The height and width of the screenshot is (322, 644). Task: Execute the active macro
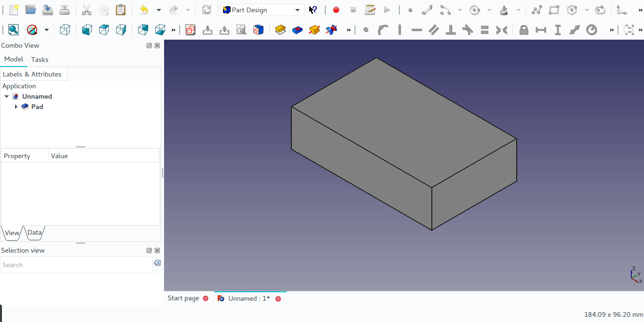(387, 9)
